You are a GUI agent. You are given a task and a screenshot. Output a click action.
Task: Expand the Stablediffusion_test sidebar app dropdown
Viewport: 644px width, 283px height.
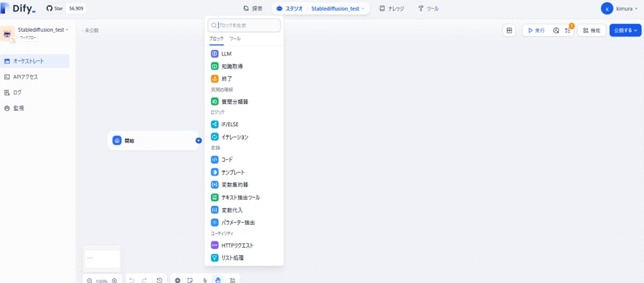67,30
